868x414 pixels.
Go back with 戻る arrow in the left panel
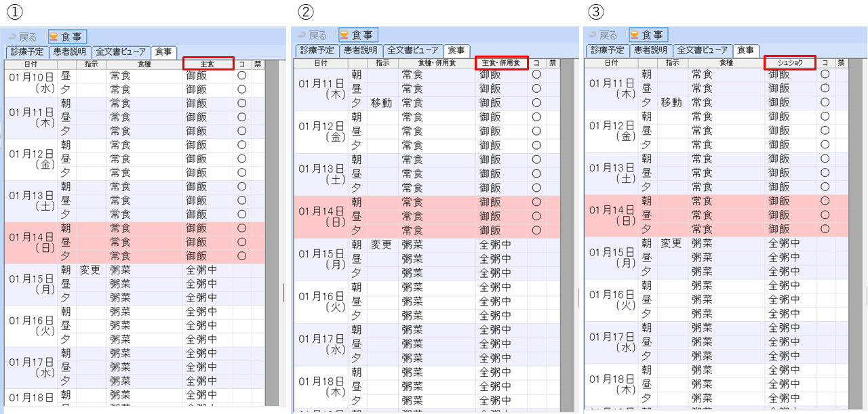coord(22,37)
